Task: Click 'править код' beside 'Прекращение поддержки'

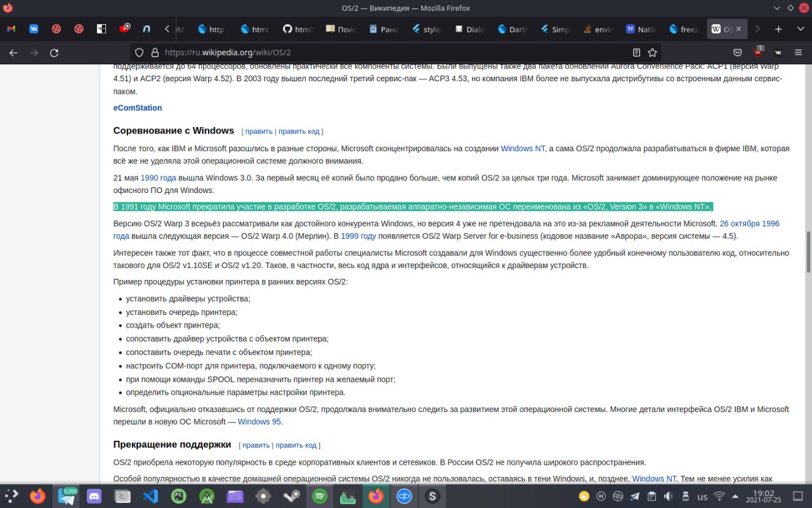Action: click(x=296, y=445)
